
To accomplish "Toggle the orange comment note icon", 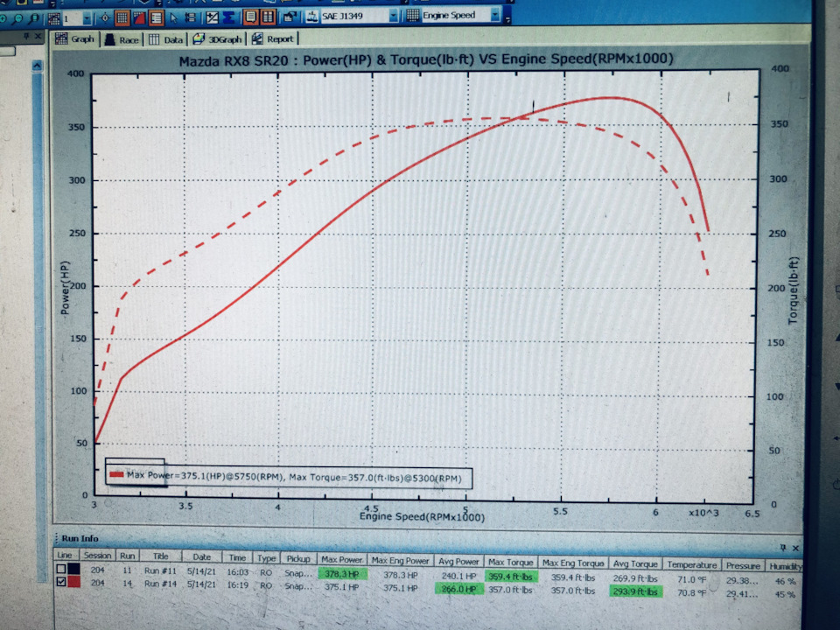I will 250,17.
